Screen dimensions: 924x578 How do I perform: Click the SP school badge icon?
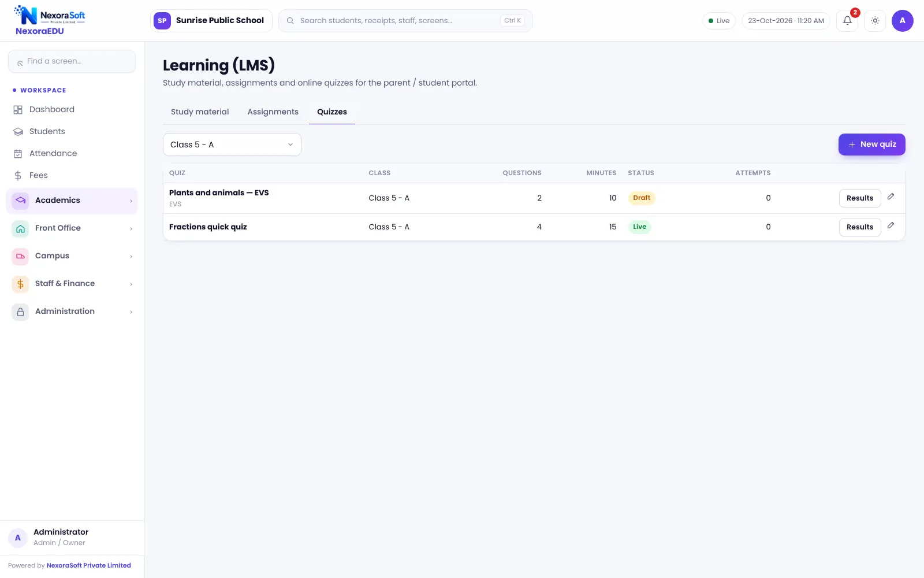tap(162, 21)
